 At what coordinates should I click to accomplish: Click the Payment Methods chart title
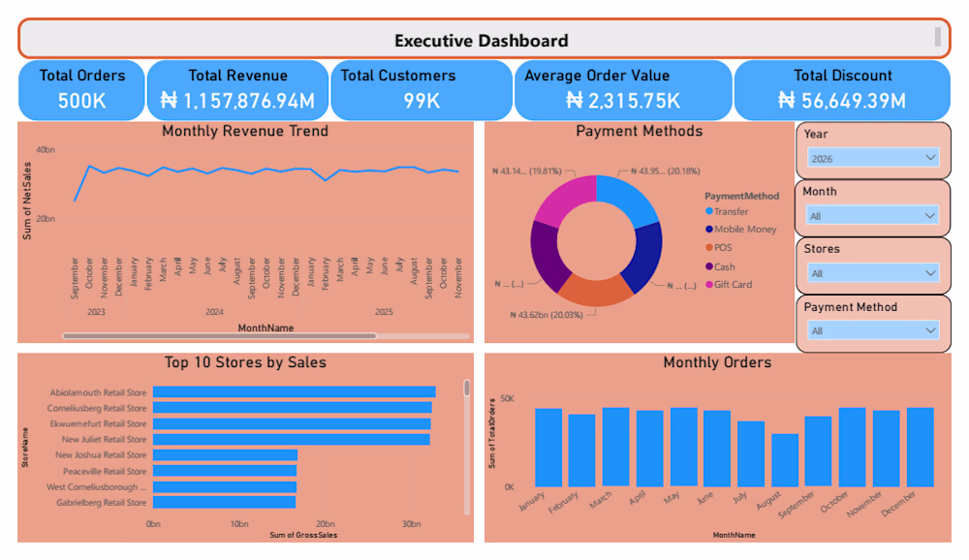point(639,131)
